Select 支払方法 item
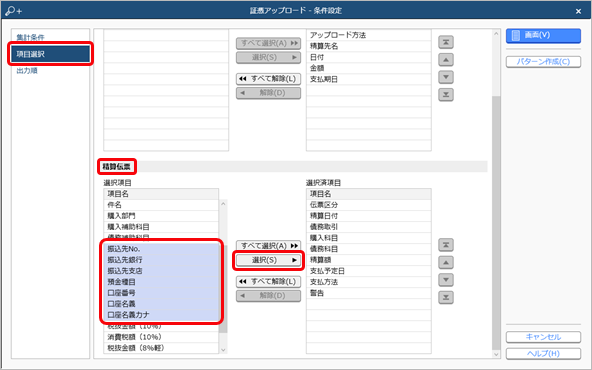The image size is (592, 370). [x=368, y=282]
